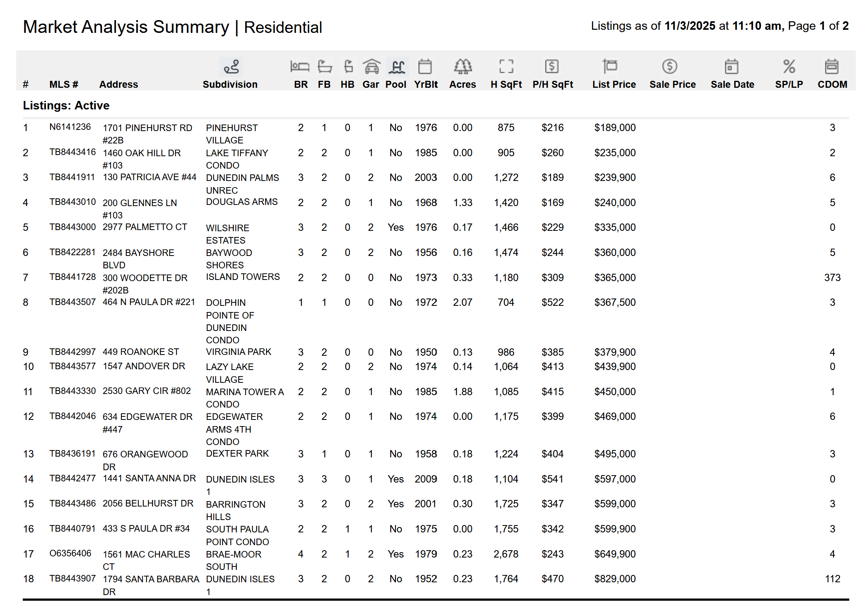The height and width of the screenshot is (602, 868).
Task: Click the Listings: Active section heading
Action: click(66, 106)
